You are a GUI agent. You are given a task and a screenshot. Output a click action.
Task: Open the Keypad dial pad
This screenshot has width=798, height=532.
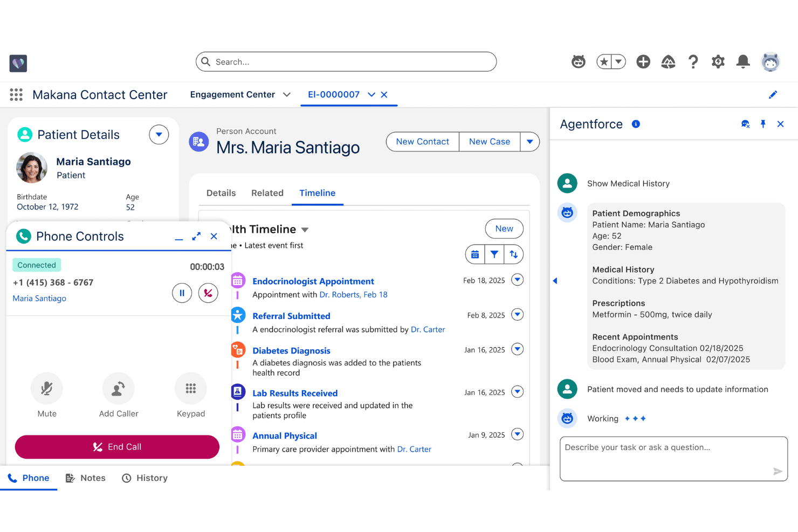tap(191, 389)
